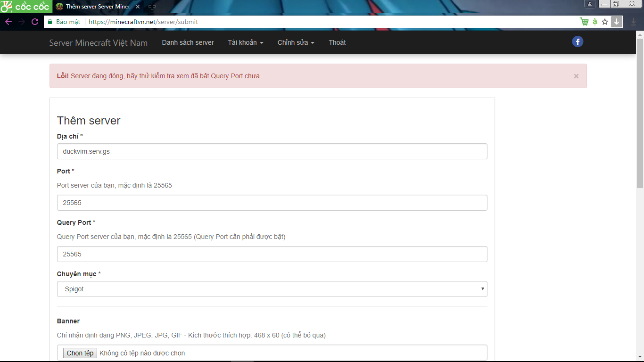This screenshot has height=362, width=644.
Task: Focus the 'Port' input field showing 25565
Action: click(x=272, y=203)
